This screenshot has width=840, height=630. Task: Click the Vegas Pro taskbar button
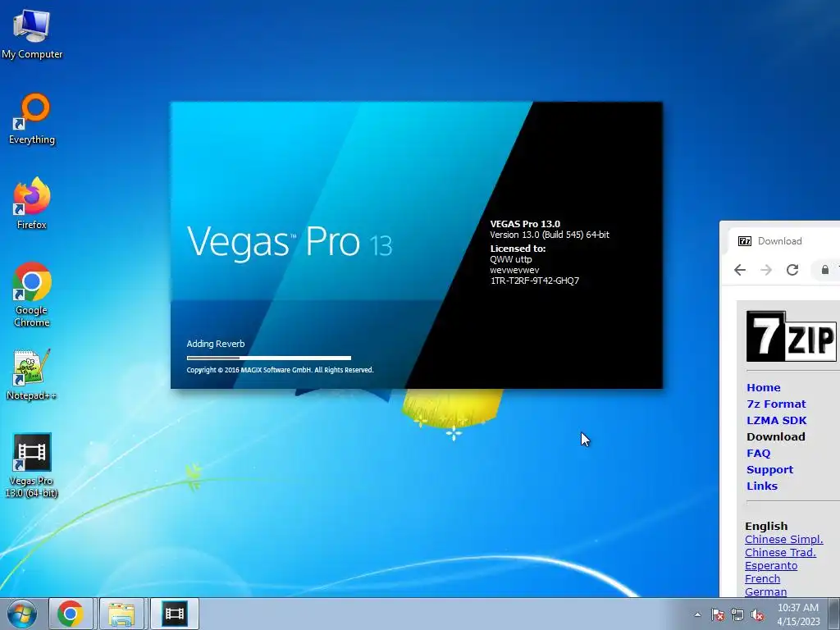175,614
